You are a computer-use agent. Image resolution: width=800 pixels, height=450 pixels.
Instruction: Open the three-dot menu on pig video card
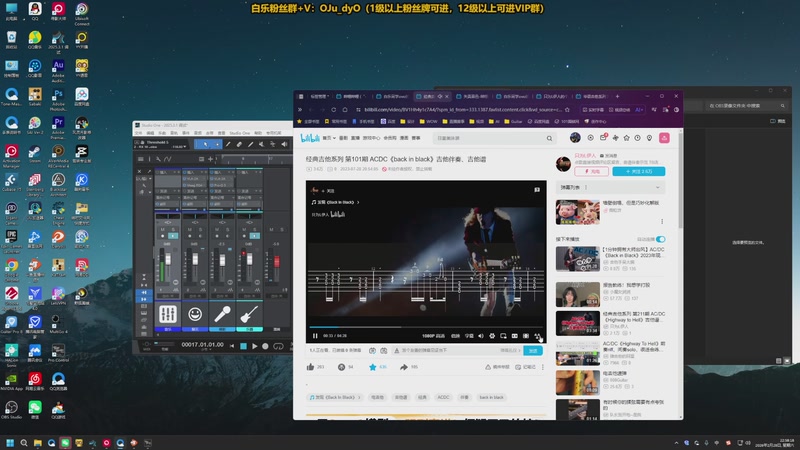click(x=662, y=221)
